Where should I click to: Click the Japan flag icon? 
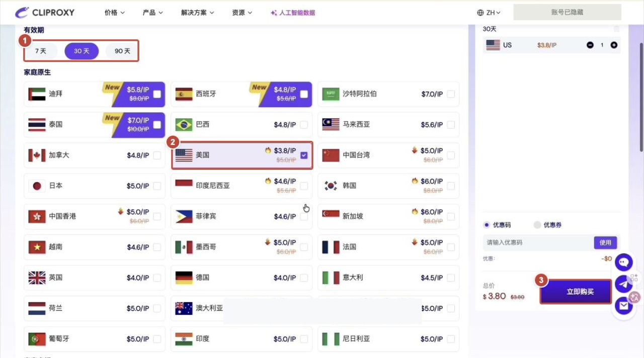[x=37, y=186]
